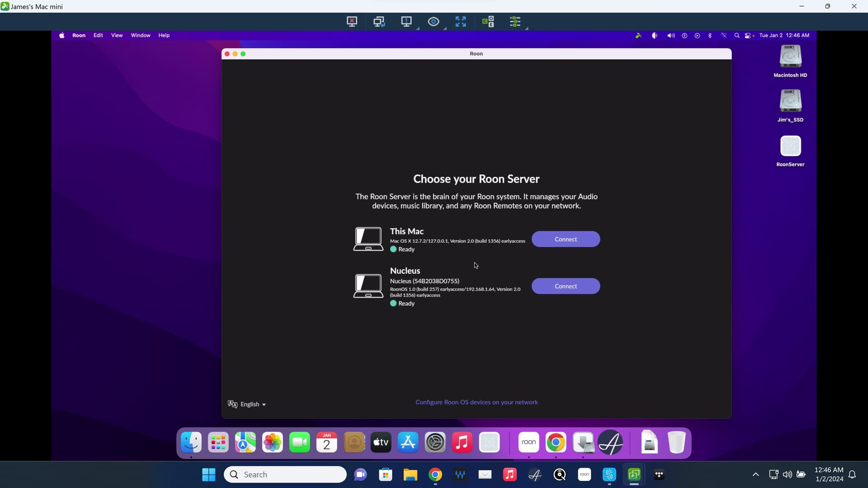Open Jim's_SSD desktop drive
Screen dimensions: 868x488
[790, 106]
